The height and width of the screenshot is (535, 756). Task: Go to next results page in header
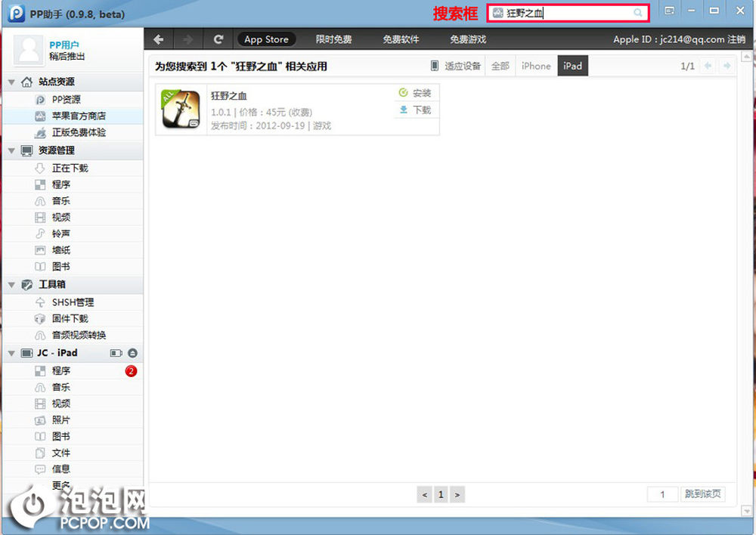pyautogui.click(x=727, y=66)
